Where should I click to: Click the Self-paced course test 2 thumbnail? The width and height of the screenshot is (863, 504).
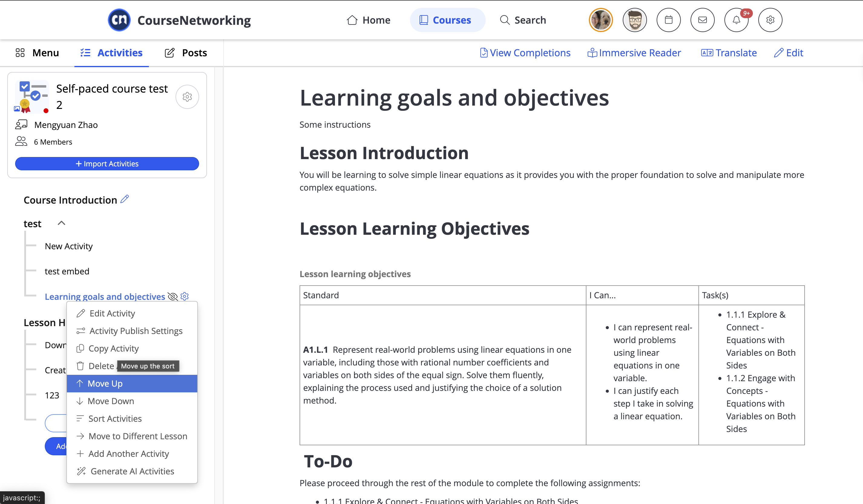pos(32,97)
